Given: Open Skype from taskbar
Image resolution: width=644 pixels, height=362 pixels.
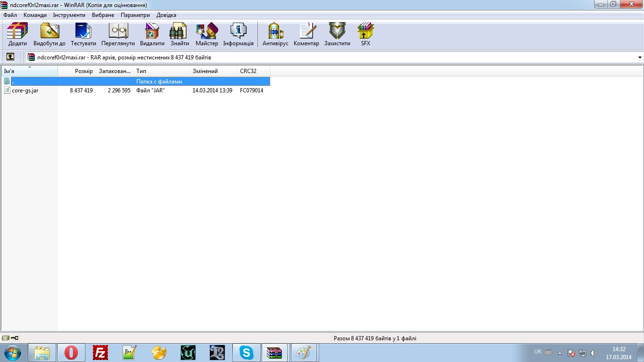Looking at the screenshot, I should [x=247, y=353].
